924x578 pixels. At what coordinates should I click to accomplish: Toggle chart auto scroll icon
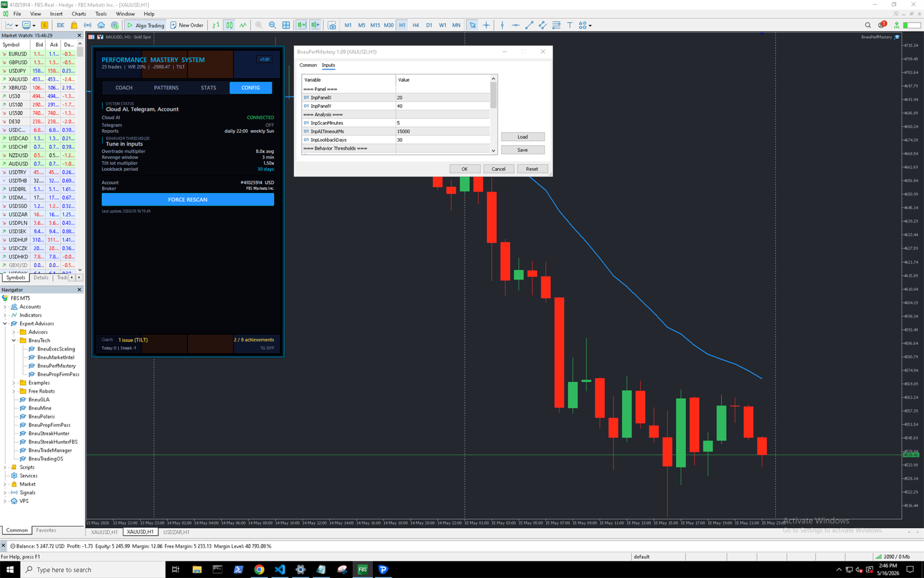[x=302, y=25]
